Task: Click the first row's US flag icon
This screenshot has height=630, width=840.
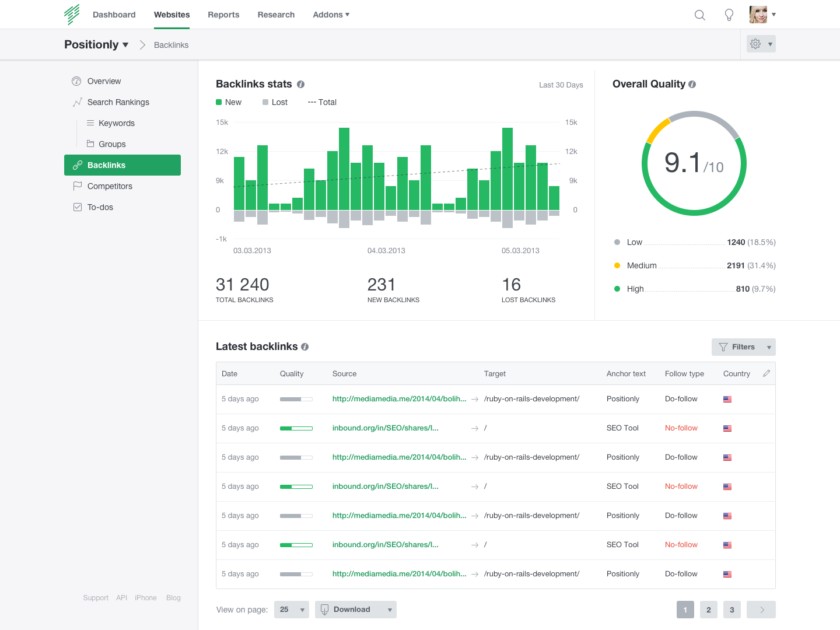Action: tap(727, 399)
